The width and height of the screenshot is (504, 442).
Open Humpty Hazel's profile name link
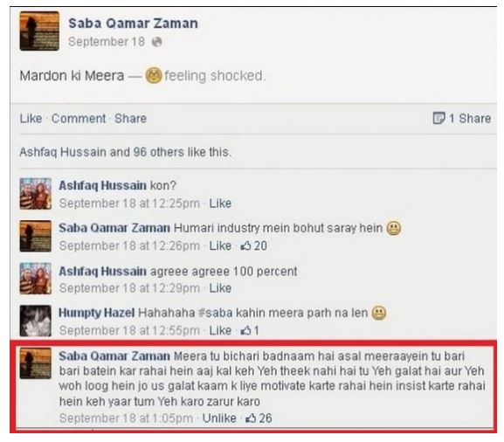tap(96, 313)
